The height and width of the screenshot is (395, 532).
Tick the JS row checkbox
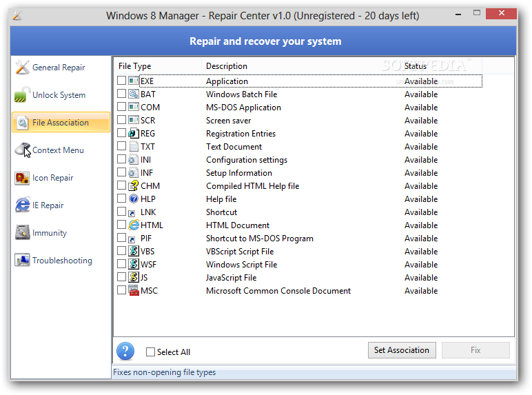pyautogui.click(x=121, y=277)
